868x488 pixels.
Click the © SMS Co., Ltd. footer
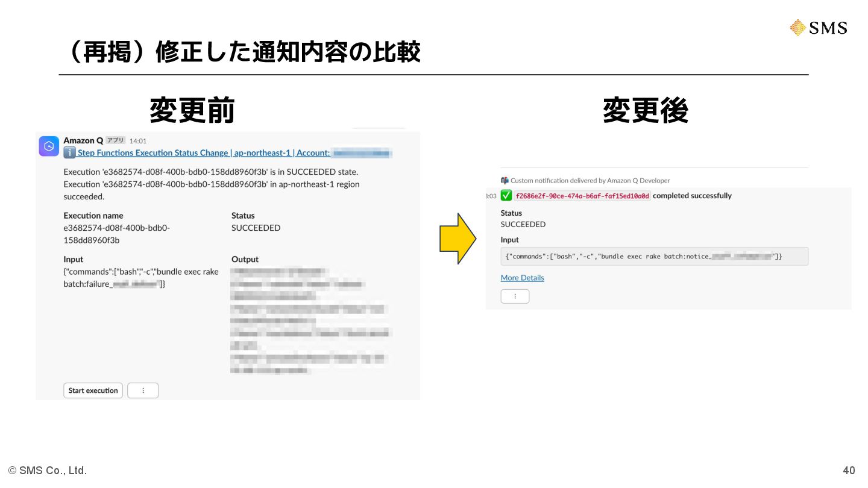click(48, 471)
